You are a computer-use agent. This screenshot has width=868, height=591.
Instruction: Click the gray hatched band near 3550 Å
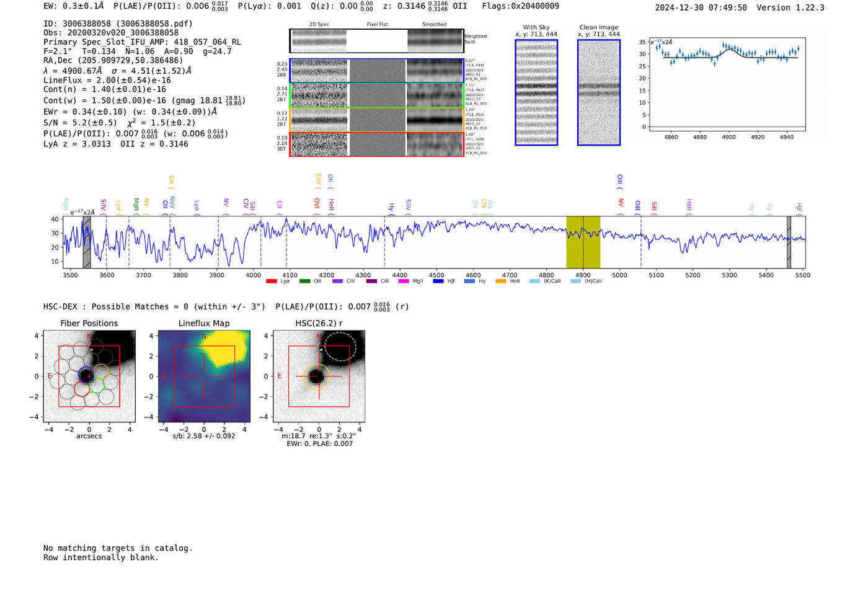click(87, 242)
